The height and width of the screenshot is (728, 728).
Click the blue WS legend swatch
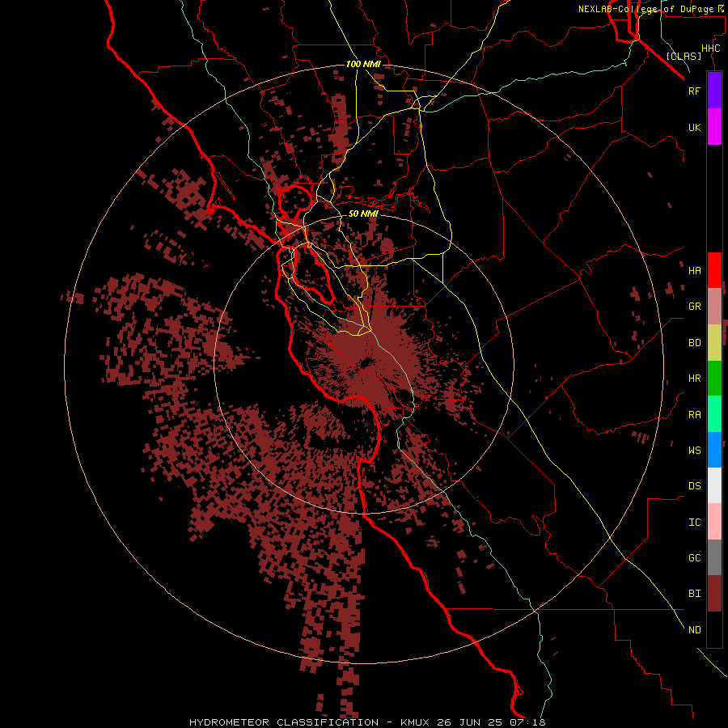coord(714,450)
